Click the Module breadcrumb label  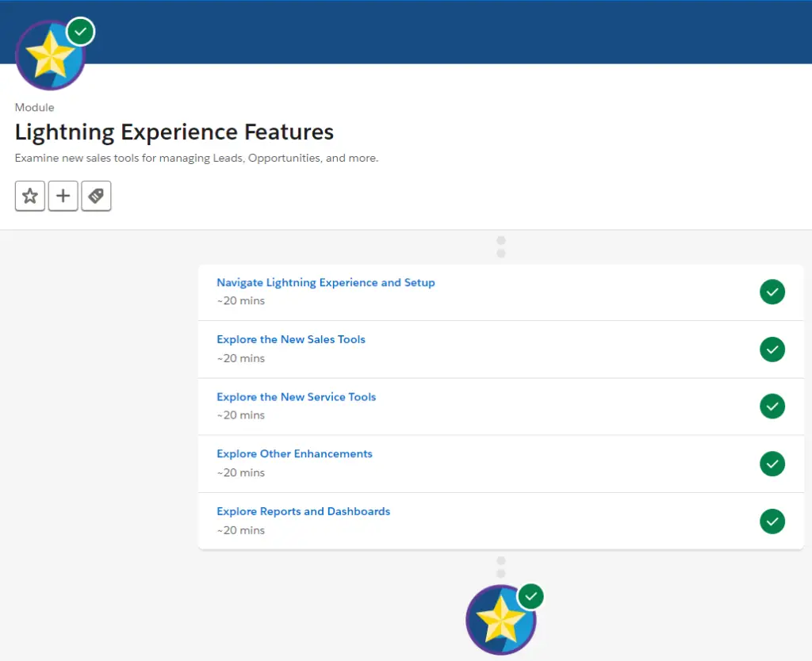[34, 107]
